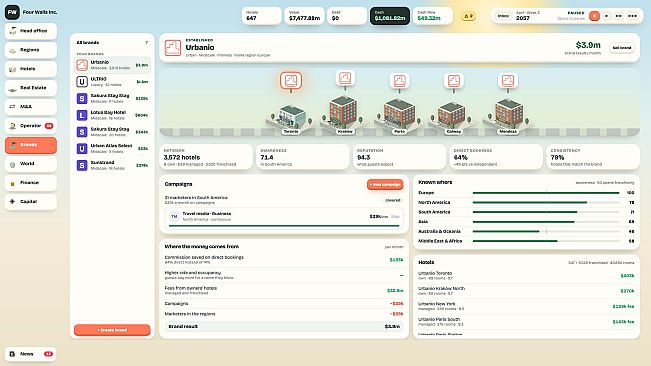Click the Reputation 94.3 card
651x366 pixels.
tap(399, 157)
